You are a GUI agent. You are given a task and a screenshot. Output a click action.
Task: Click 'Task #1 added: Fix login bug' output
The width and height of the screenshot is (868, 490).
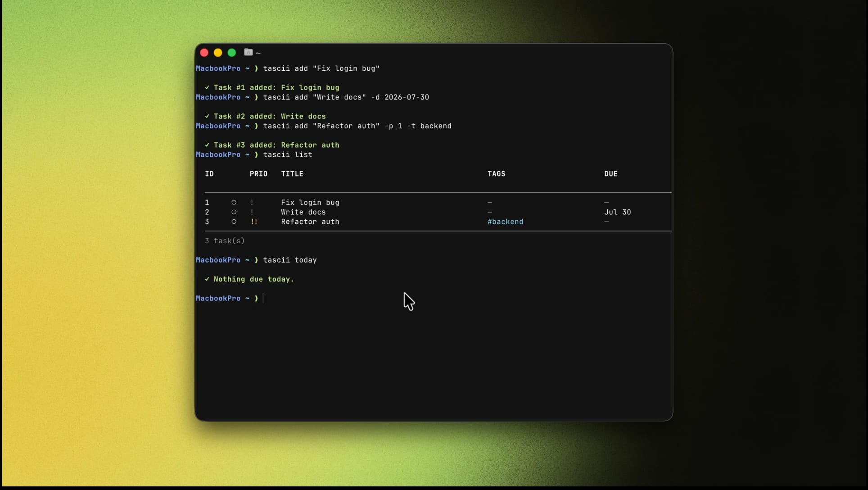(276, 87)
